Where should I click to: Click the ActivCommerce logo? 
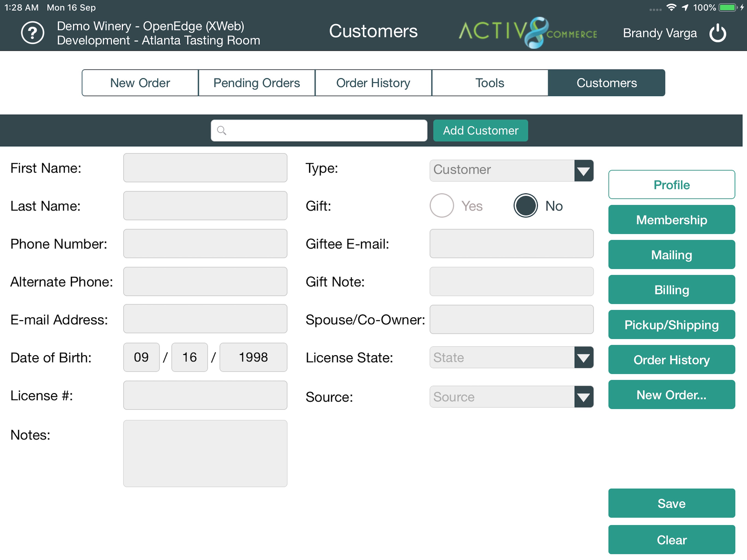click(528, 33)
